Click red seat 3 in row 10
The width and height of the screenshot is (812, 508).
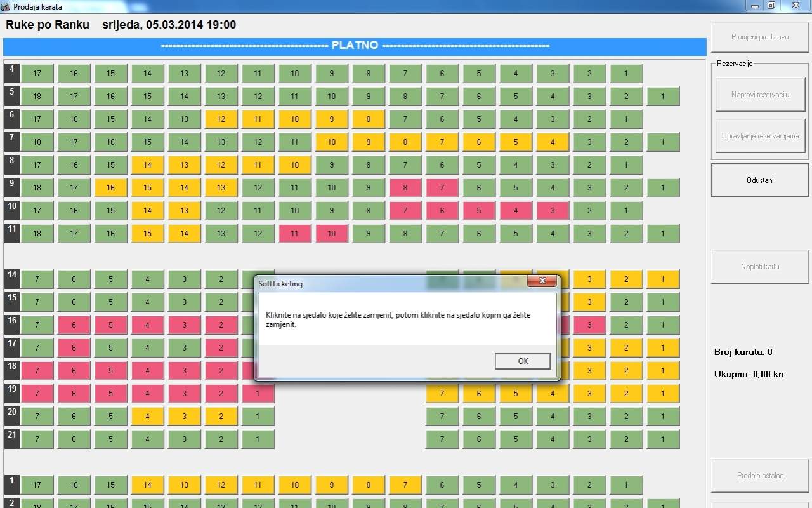553,211
